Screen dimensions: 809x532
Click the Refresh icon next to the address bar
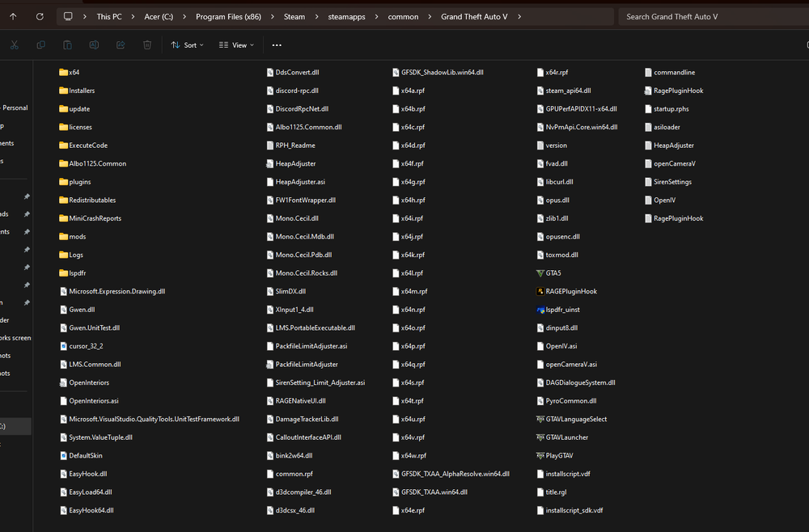tap(39, 15)
